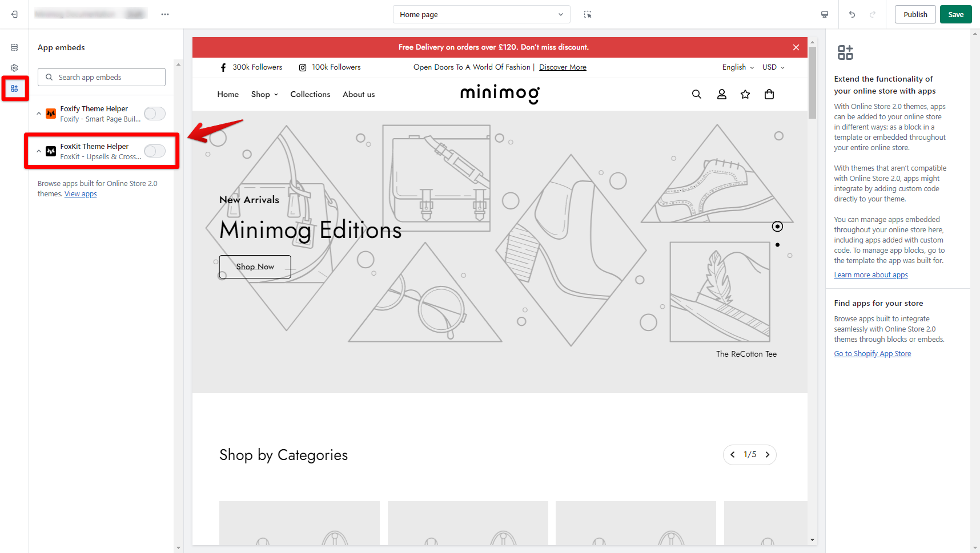Image resolution: width=980 pixels, height=553 pixels.
Task: Click the preview vertical scrollbar thumb
Action: (812, 83)
